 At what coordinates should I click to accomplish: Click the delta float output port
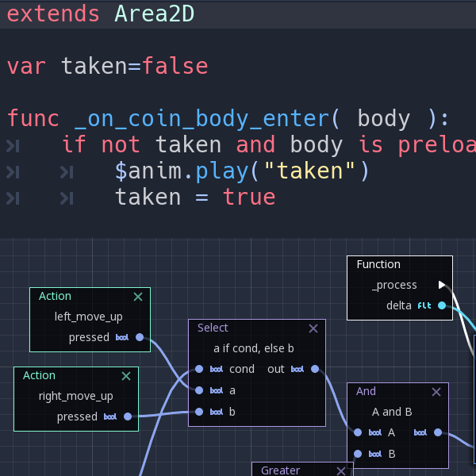coord(442,305)
